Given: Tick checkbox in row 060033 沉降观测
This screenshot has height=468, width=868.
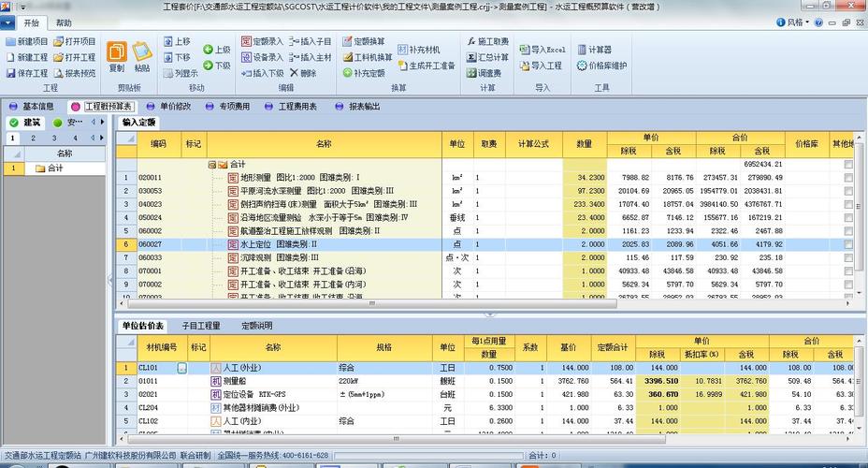Looking at the screenshot, I should (848, 257).
